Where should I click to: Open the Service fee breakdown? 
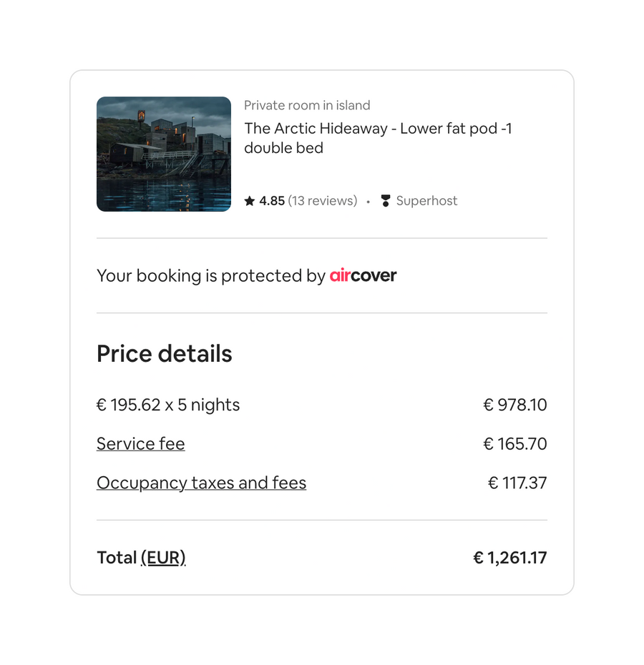[140, 443]
